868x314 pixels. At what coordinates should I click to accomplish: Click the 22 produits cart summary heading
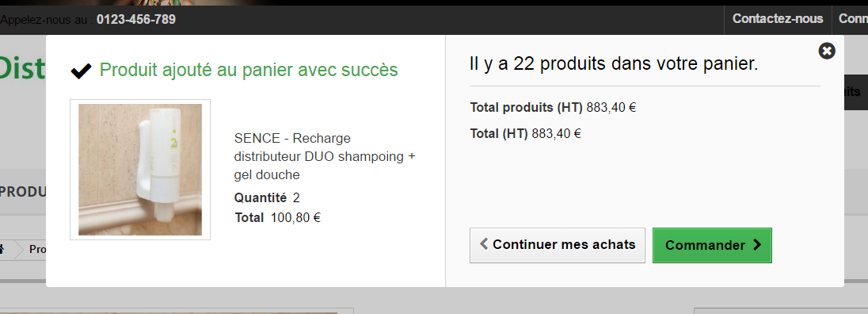pyautogui.click(x=614, y=64)
